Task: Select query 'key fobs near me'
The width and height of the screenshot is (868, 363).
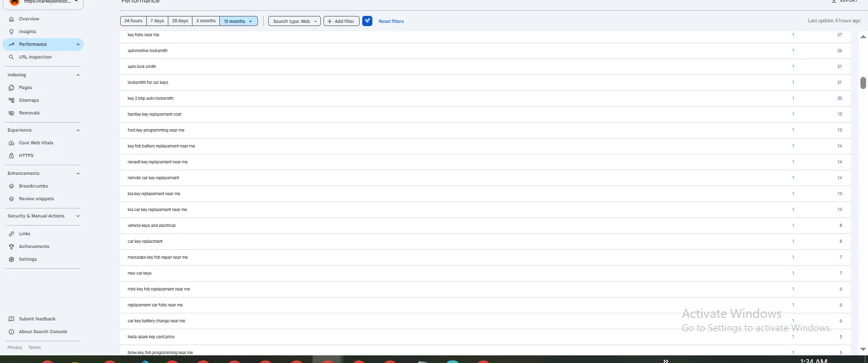Action: [x=143, y=35]
